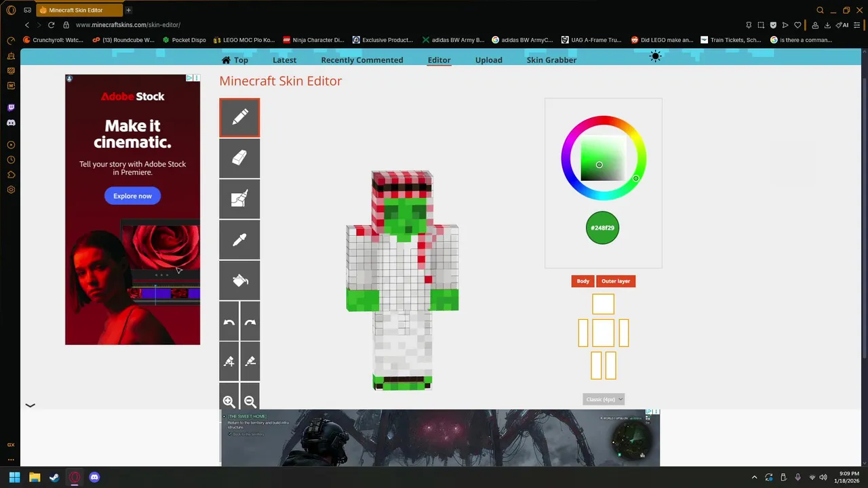
Task: Go back to the previous page
Action: [27, 25]
